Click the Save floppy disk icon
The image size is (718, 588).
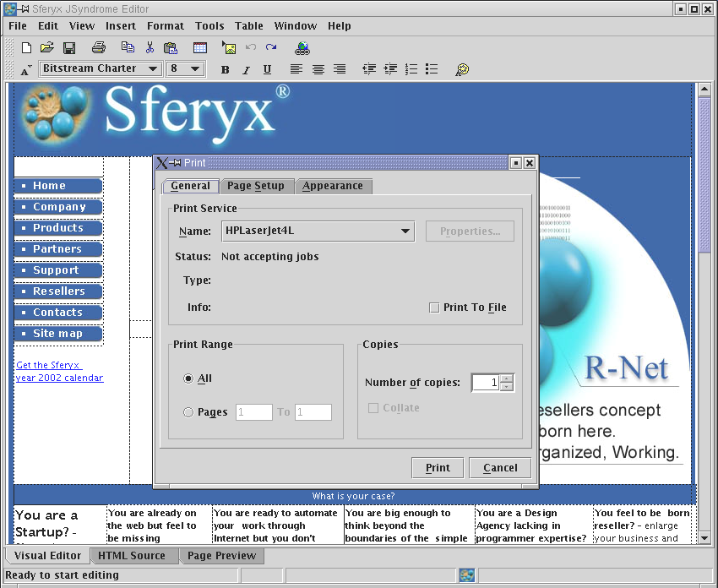[x=69, y=48]
